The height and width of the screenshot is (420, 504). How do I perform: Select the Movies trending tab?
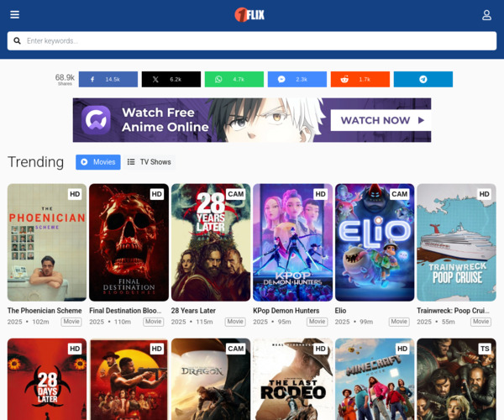click(98, 162)
